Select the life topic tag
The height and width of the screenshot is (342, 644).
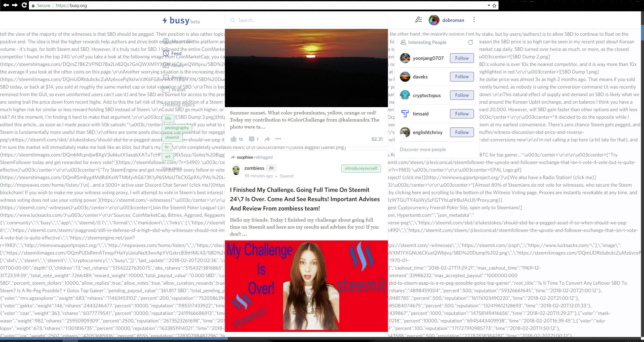click(x=168, y=118)
